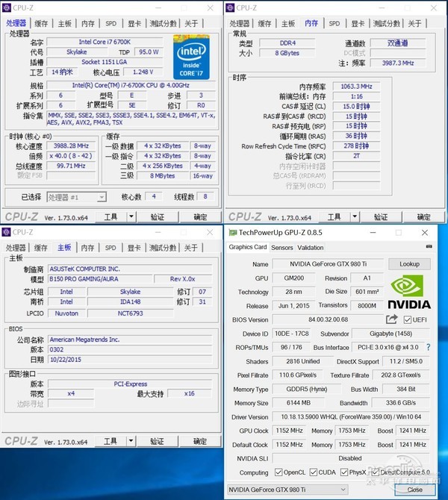Click 工具 button in mainboard window
The width and height of the screenshot is (448, 500).
coord(111,441)
